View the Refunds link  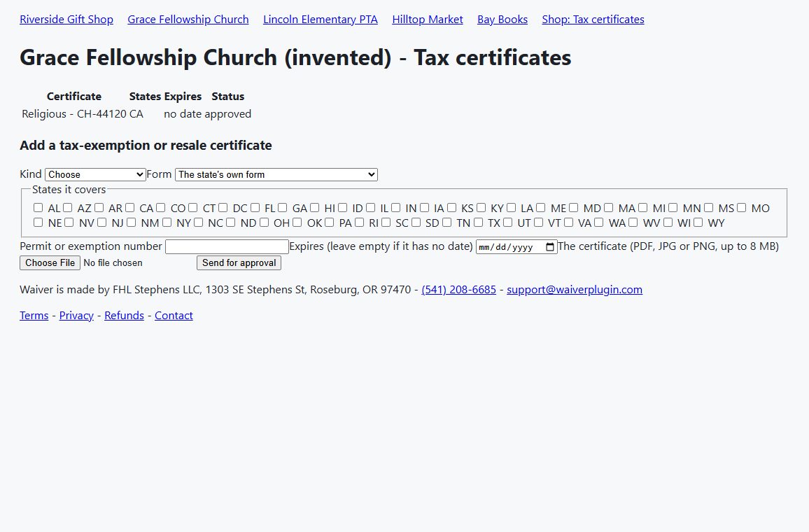[x=124, y=315]
